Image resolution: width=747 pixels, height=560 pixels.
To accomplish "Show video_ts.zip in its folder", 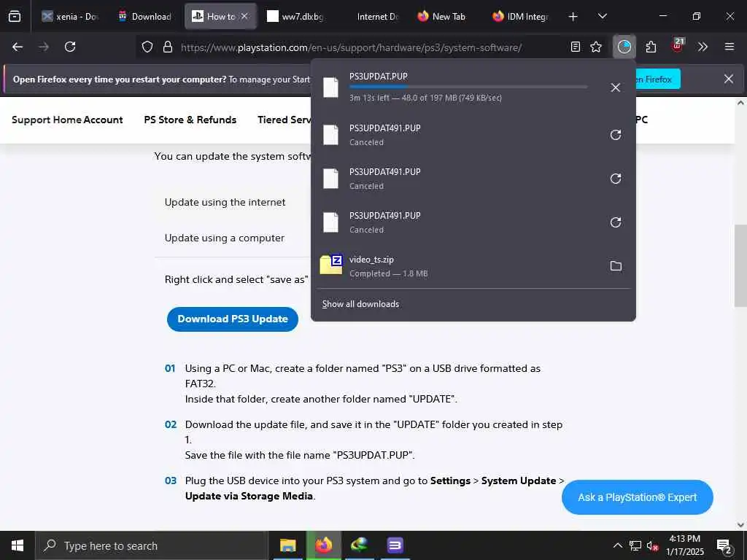I will [x=616, y=265].
